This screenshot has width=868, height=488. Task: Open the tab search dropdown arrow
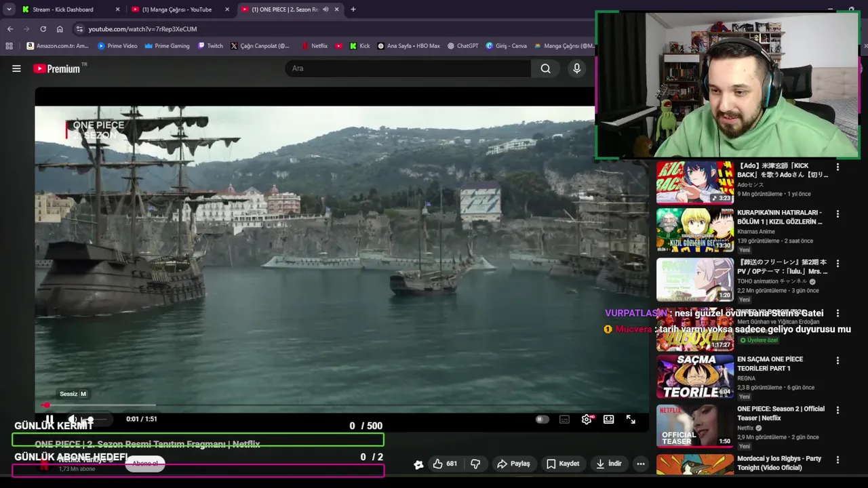9,9
